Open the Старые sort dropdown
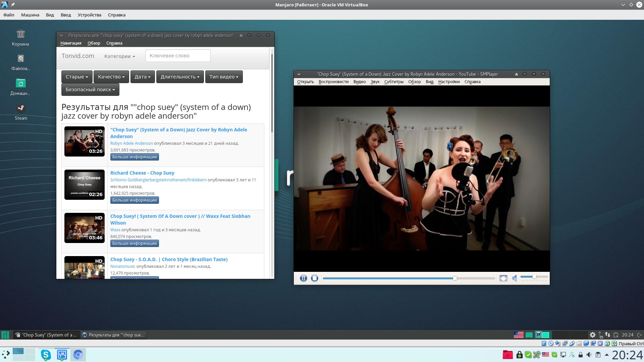 coord(77,77)
